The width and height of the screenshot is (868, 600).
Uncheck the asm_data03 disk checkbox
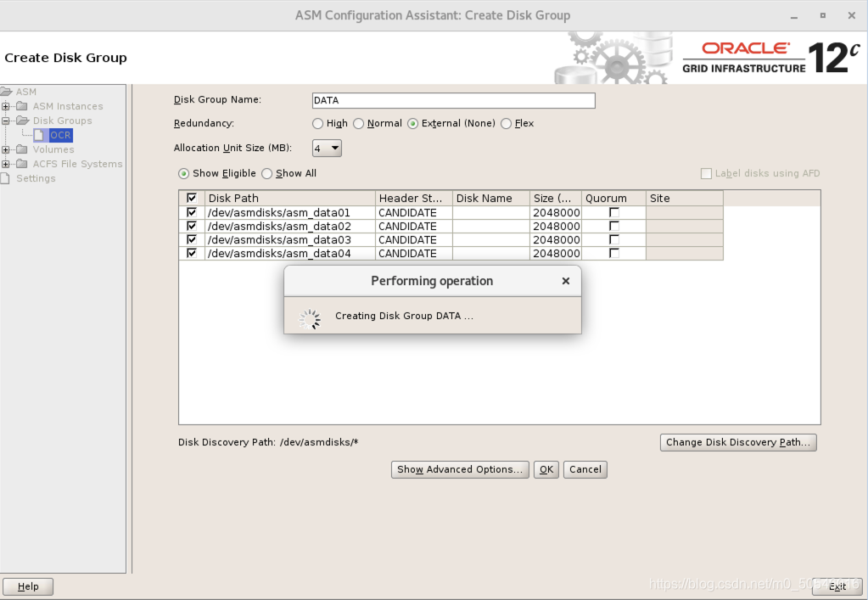pyautogui.click(x=192, y=239)
